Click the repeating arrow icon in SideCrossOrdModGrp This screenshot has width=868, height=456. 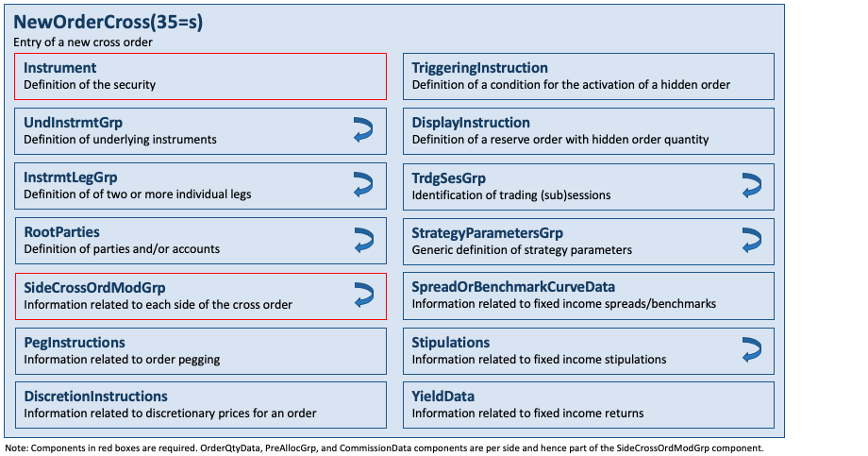point(363,295)
